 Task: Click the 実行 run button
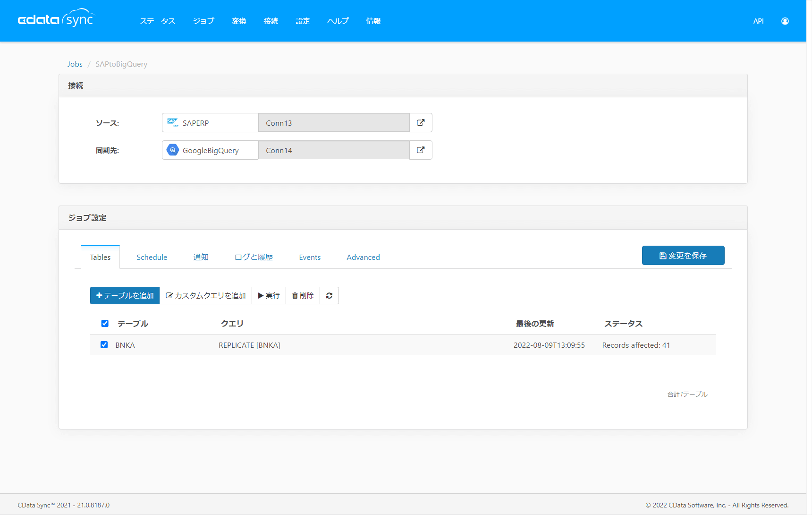point(269,296)
